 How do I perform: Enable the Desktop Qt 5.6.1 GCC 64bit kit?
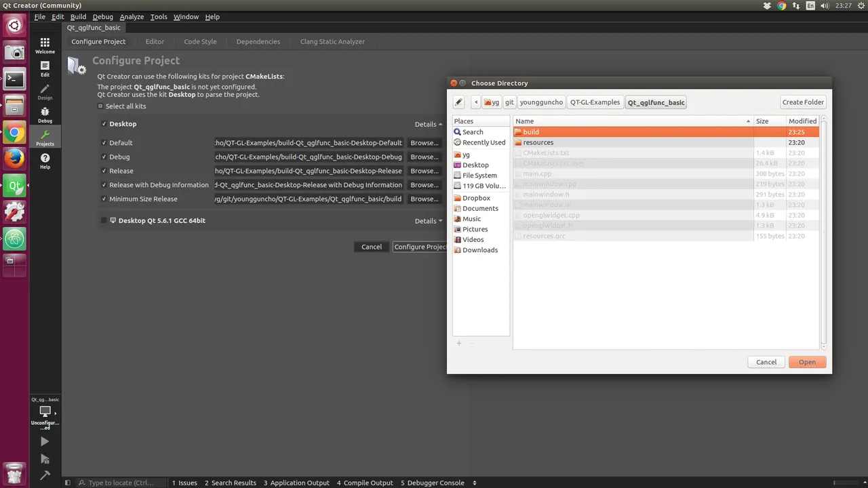point(104,221)
